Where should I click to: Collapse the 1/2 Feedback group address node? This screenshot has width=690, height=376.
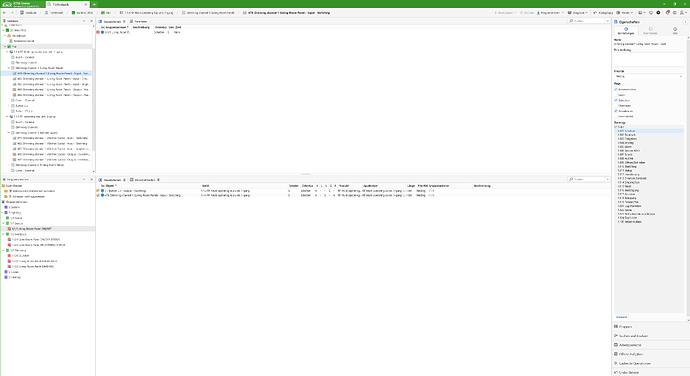pyautogui.click(x=4, y=234)
